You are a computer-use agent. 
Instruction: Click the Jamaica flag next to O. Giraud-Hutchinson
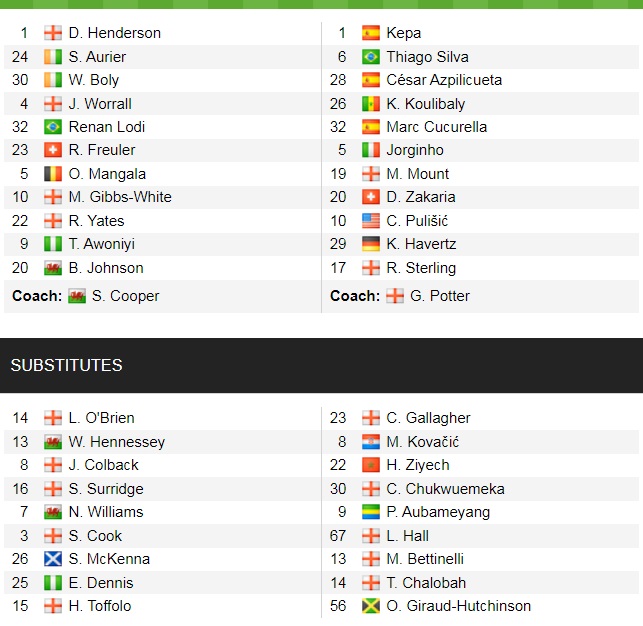[371, 606]
